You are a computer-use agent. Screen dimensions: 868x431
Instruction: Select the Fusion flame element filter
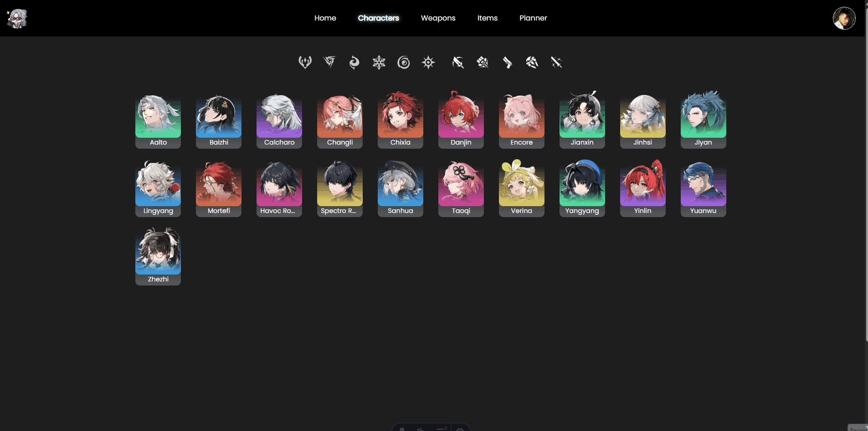click(354, 62)
